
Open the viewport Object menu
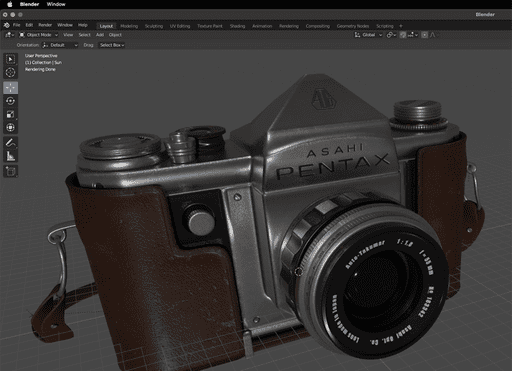pyautogui.click(x=115, y=35)
